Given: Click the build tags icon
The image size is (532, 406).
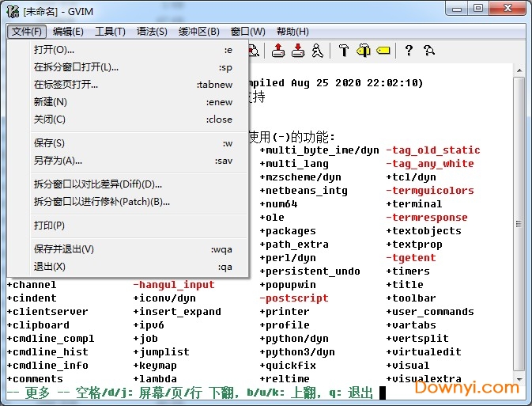Looking at the screenshot, I should pos(364,51).
